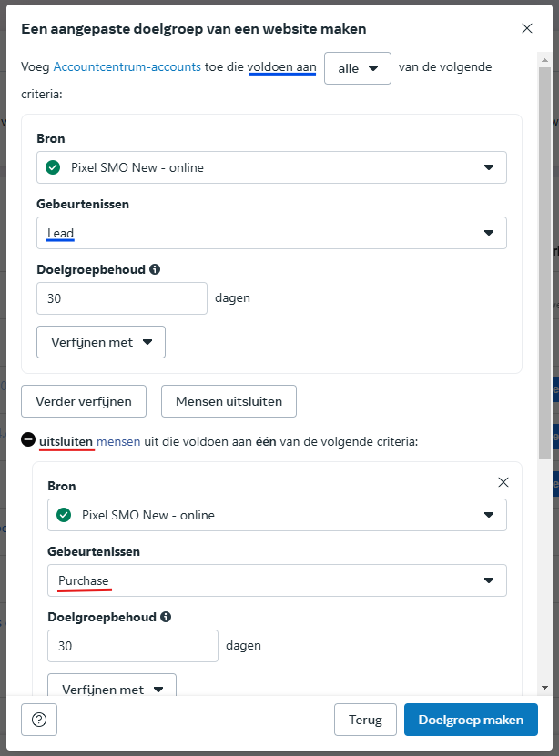Show info for exclusion Doelgroepbehoud
The height and width of the screenshot is (756, 559).
click(x=166, y=617)
